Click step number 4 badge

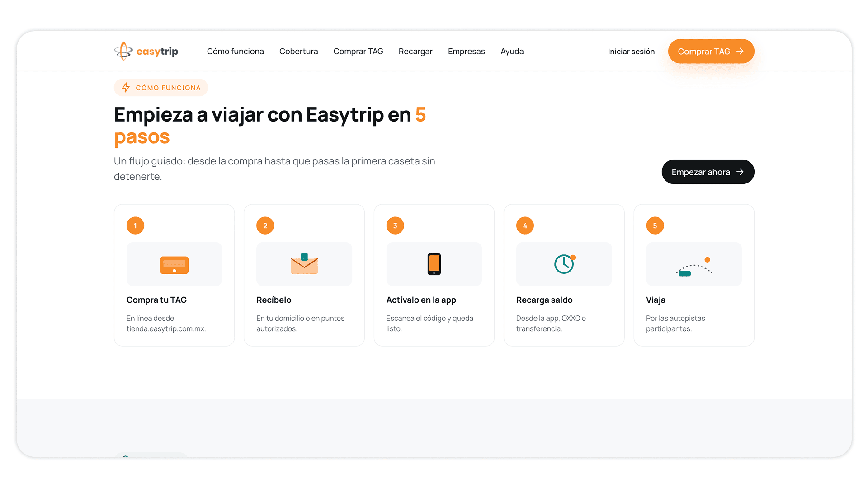pyautogui.click(x=525, y=225)
